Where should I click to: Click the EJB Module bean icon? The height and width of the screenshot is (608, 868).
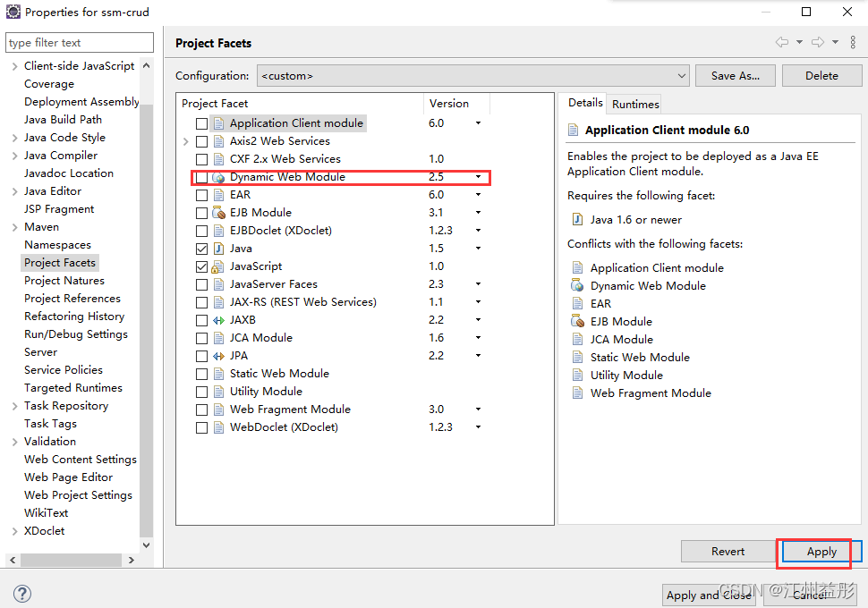[218, 213]
